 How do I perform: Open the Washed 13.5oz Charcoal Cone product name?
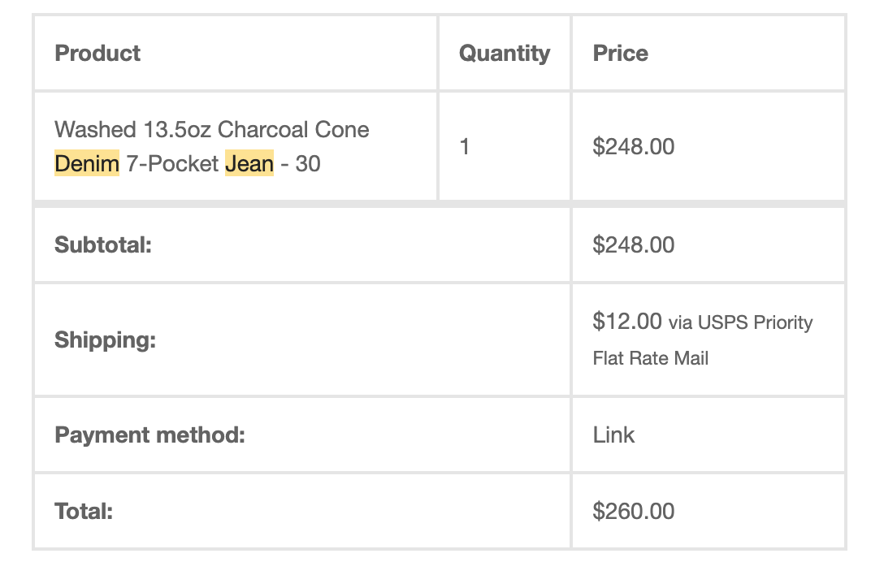(x=212, y=130)
